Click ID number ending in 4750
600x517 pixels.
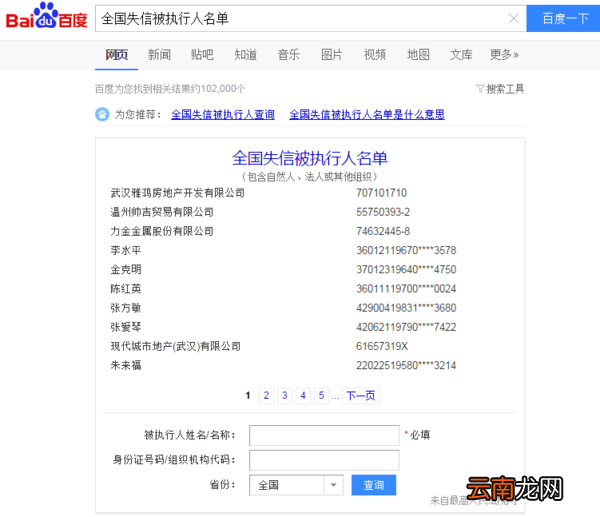[406, 269]
